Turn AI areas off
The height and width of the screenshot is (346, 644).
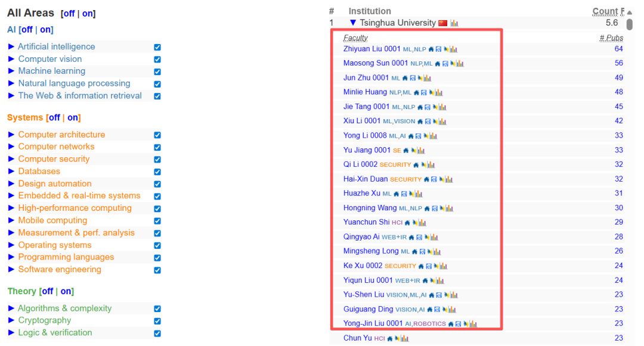point(27,30)
